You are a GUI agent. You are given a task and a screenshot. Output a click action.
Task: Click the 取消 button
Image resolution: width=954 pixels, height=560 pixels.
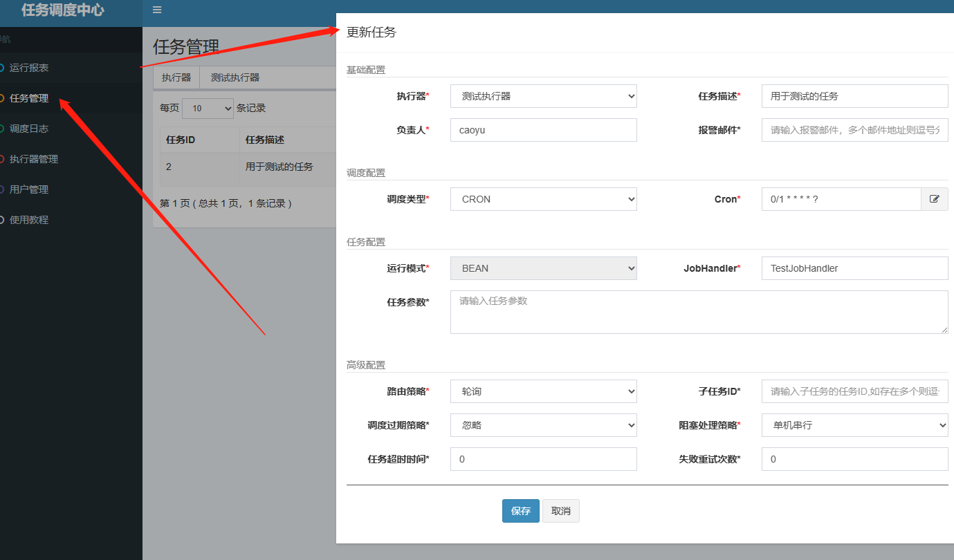pos(560,511)
